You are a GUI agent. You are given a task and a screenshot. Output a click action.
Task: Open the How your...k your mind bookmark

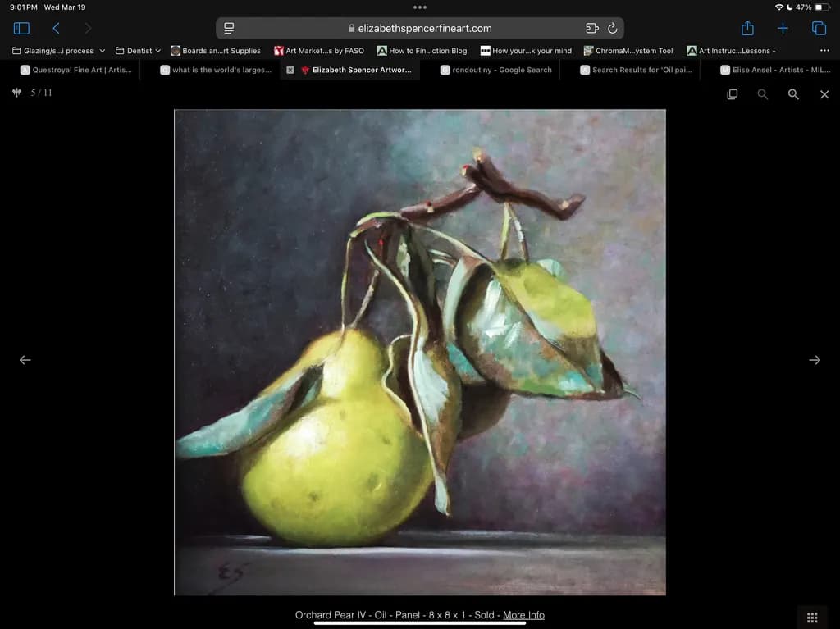[526, 51]
